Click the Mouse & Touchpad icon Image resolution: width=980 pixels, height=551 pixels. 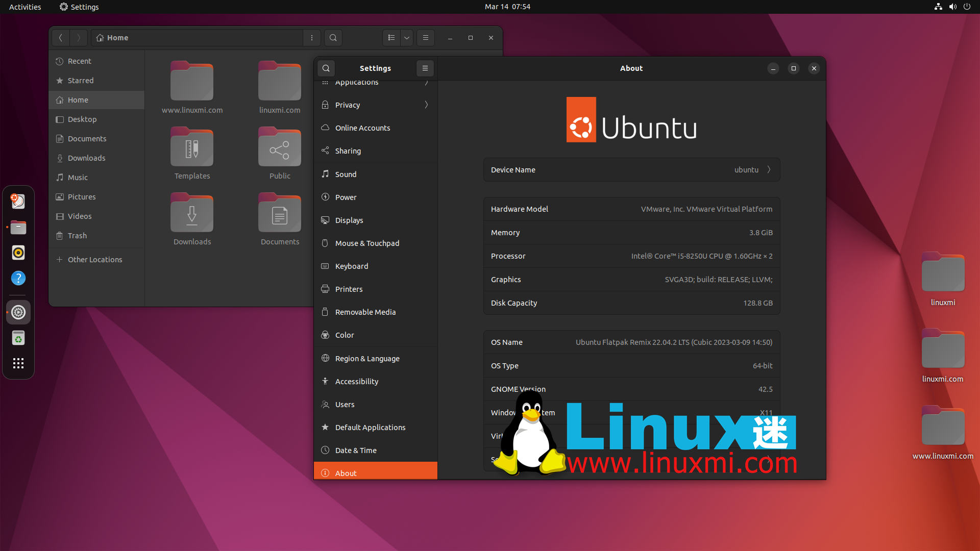325,243
